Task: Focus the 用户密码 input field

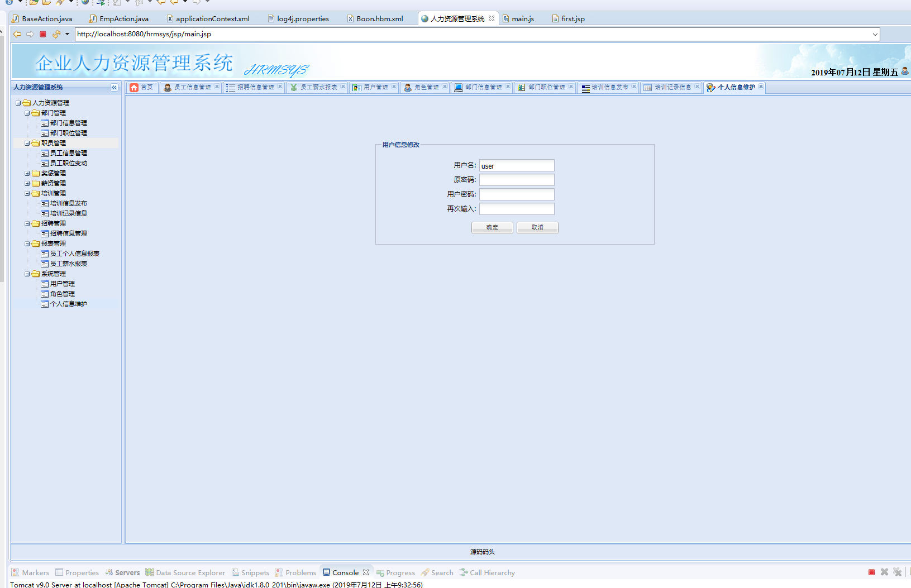Action: (x=517, y=194)
